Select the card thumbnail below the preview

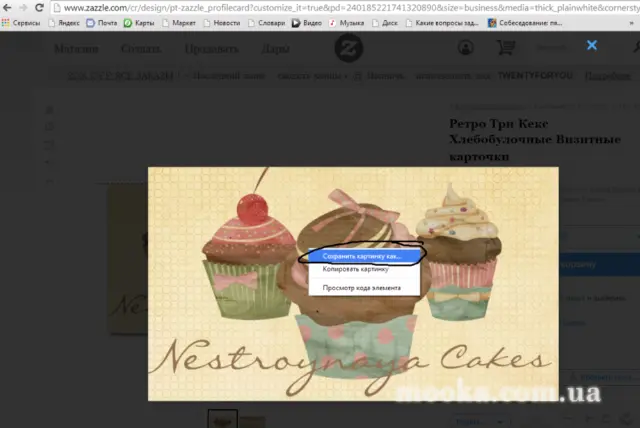pyautogui.click(x=222, y=419)
